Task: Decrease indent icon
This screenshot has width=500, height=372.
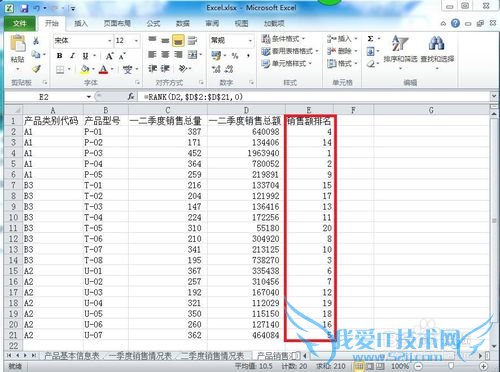Action: pos(152,69)
